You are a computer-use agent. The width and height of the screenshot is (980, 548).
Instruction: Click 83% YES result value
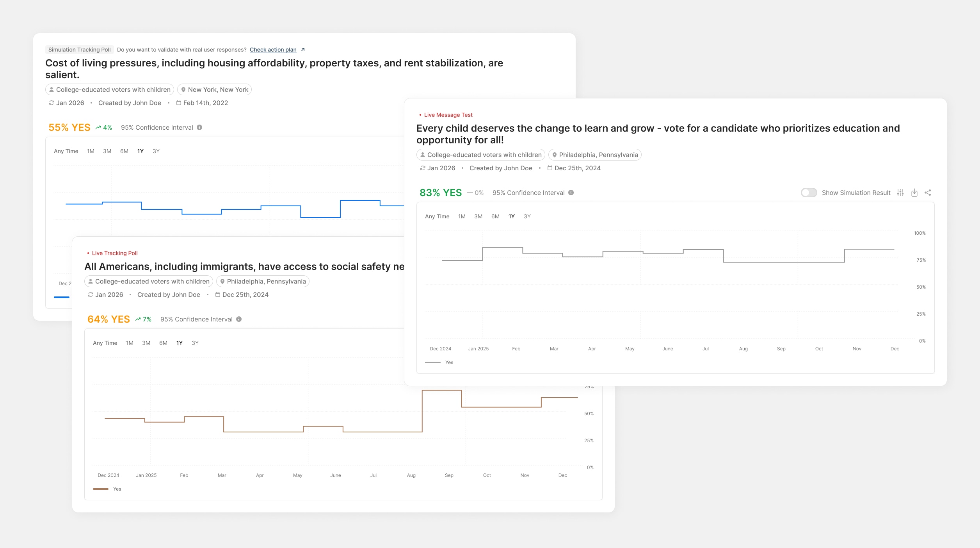pos(441,193)
